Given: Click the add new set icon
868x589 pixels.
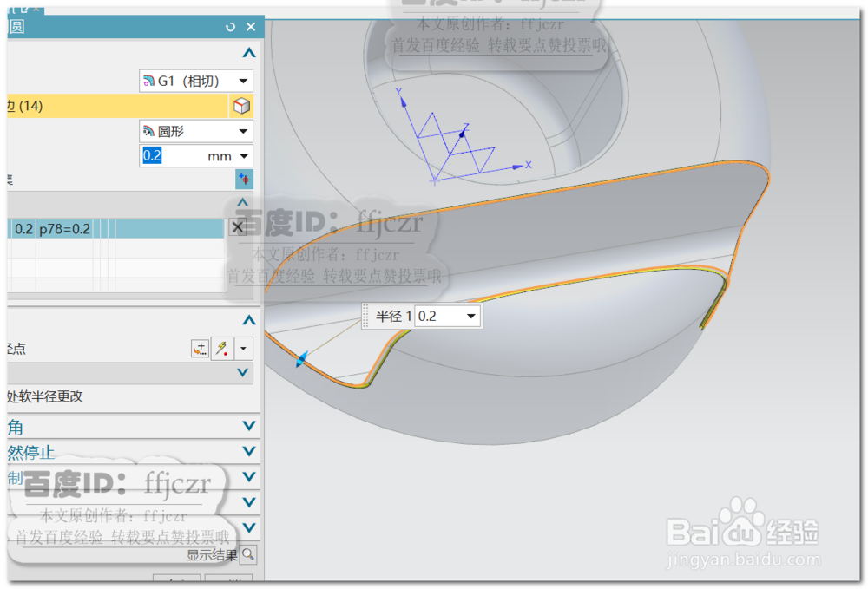Looking at the screenshot, I should (x=244, y=180).
